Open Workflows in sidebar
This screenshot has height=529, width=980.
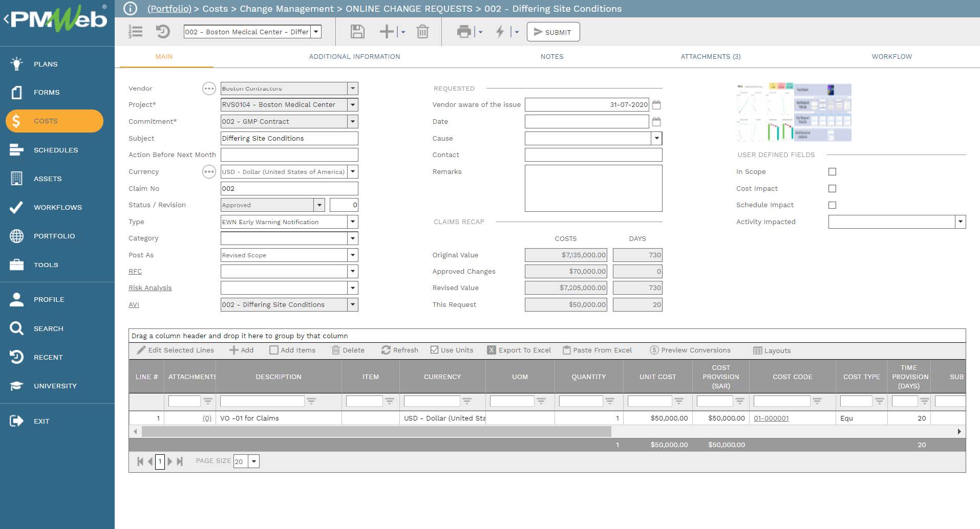click(x=57, y=207)
